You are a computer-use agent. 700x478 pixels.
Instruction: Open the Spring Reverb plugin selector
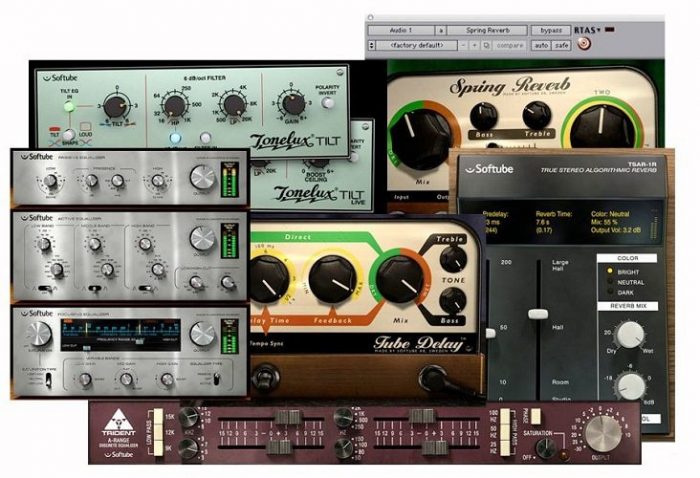[487, 31]
